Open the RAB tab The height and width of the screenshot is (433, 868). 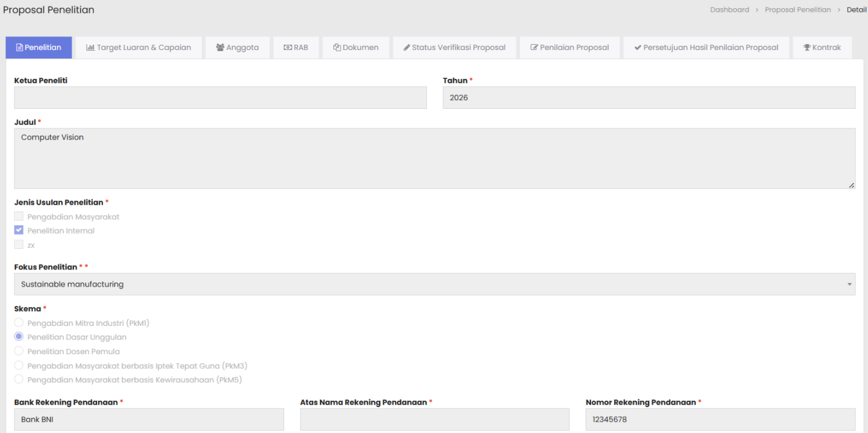click(296, 48)
